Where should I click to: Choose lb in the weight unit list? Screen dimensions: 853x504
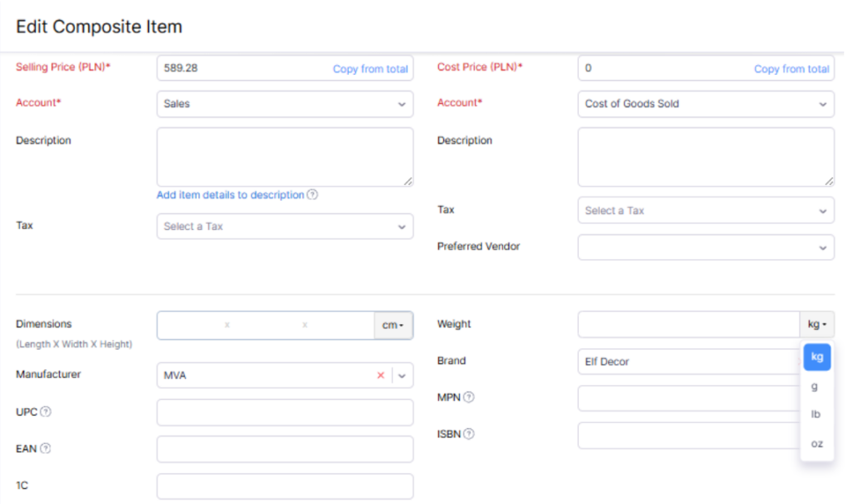click(x=816, y=415)
